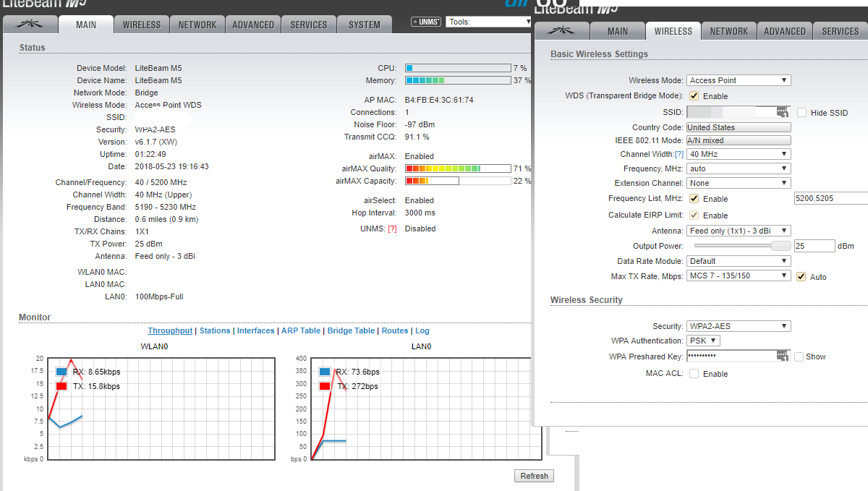Click the UNMS button next to Tools
Viewport: 868px width, 491px height.
pyautogui.click(x=426, y=22)
